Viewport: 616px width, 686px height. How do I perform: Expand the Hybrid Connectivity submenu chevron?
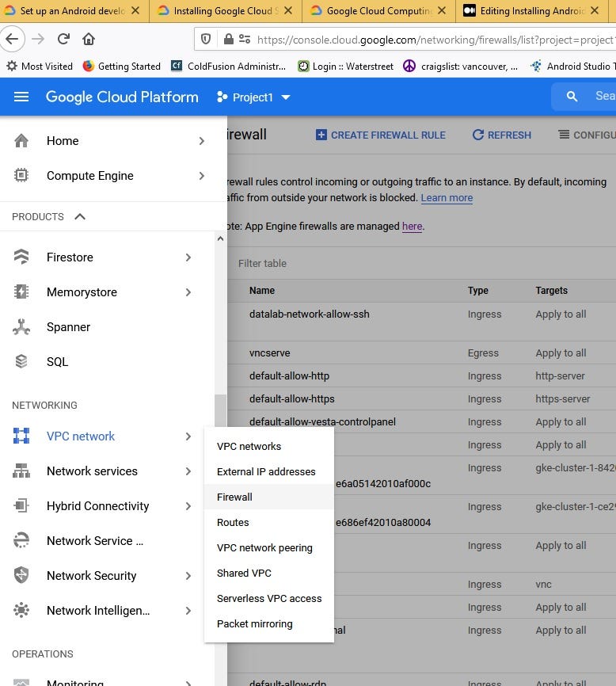[x=188, y=506]
